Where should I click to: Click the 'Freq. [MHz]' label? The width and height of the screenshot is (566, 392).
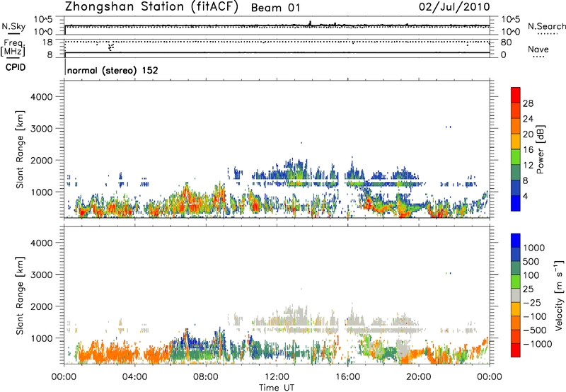coord(13,47)
